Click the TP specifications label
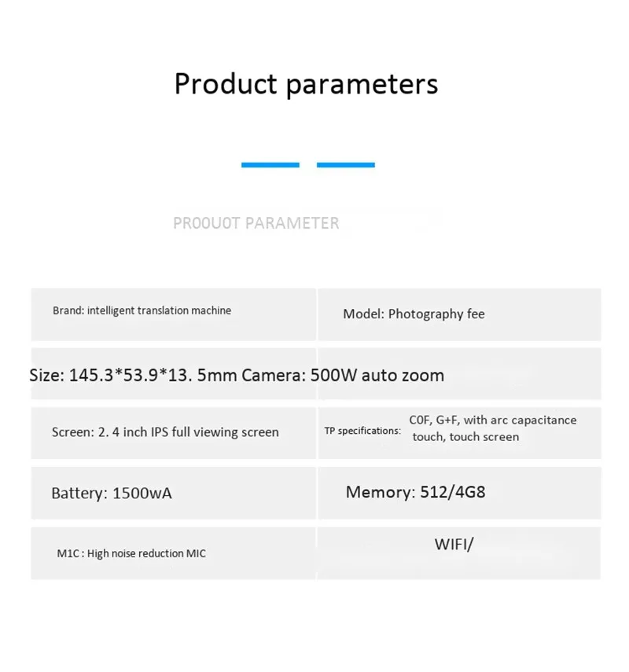629x672 pixels. 362,431
